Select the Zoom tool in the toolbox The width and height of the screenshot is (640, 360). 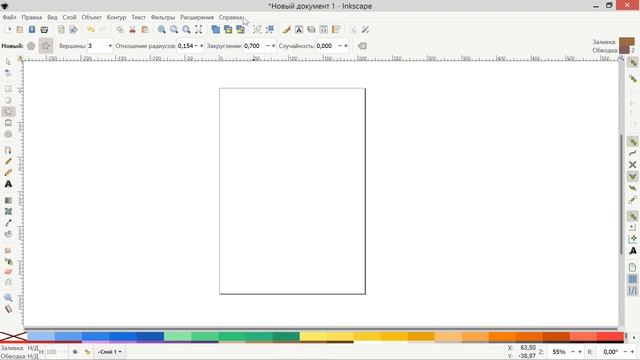8,298
